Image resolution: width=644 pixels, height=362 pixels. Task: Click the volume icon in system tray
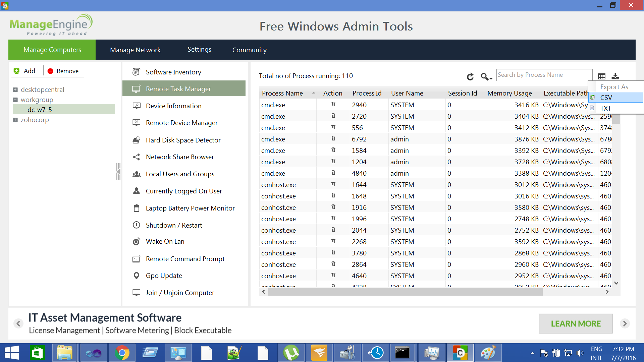point(579,353)
